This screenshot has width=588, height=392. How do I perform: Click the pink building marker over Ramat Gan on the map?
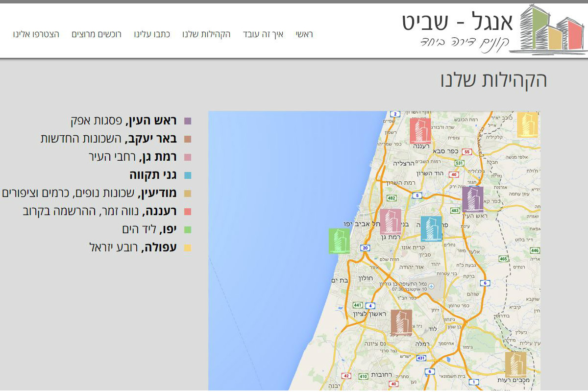391,221
